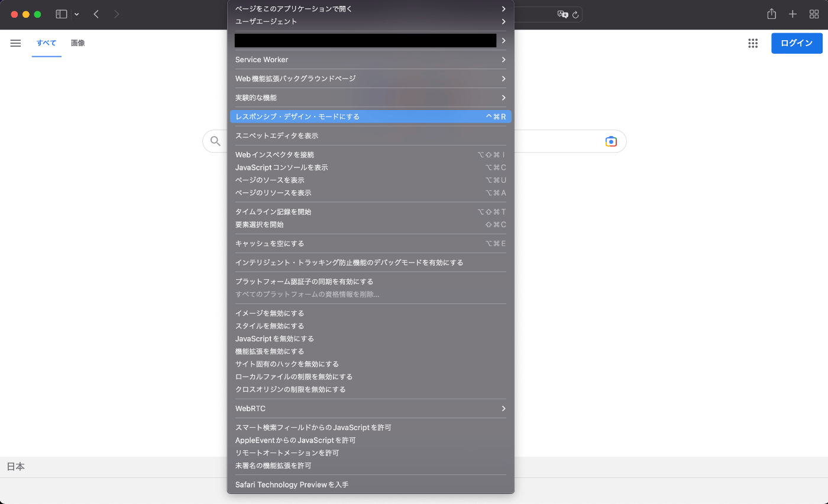Screen dimensions: 828x504
Task: Show the tab overview icon
Action: pyautogui.click(x=814, y=14)
